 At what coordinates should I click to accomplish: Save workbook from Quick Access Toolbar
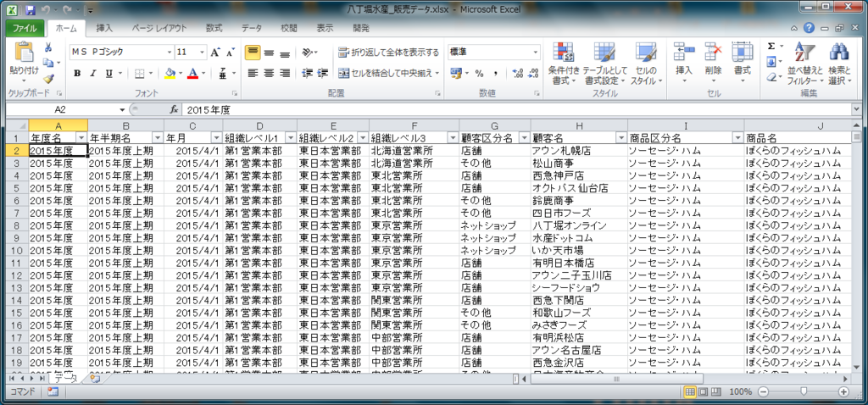31,10
